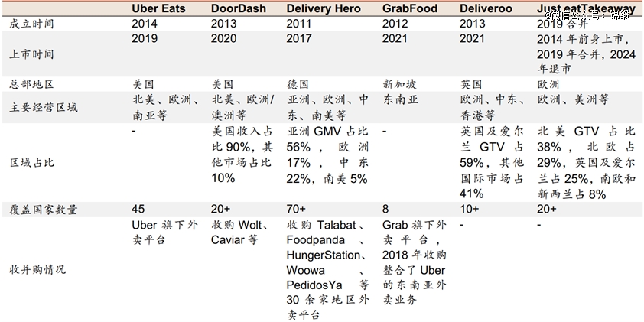
Task: Select the 区域占比 row label
Action: (x=31, y=163)
